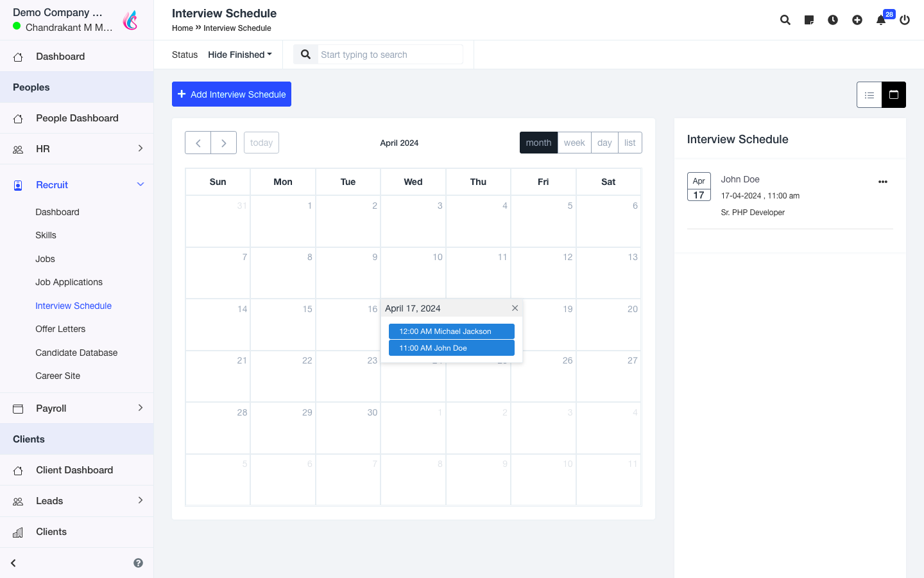Expand the Payroll menu
The width and height of the screenshot is (924, 578).
77,408
